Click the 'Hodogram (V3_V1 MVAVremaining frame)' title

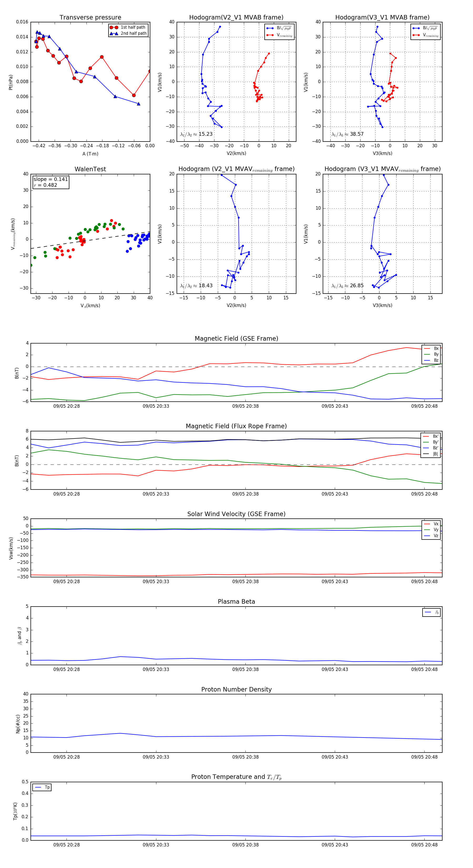click(x=382, y=169)
